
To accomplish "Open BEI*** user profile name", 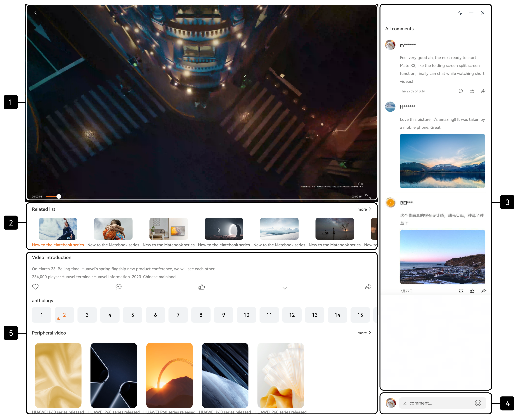I will click(407, 203).
